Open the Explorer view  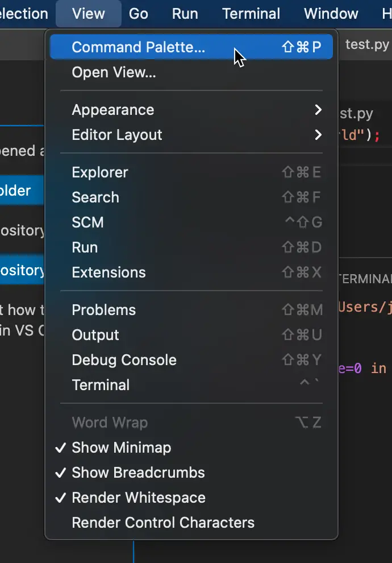click(x=191, y=172)
